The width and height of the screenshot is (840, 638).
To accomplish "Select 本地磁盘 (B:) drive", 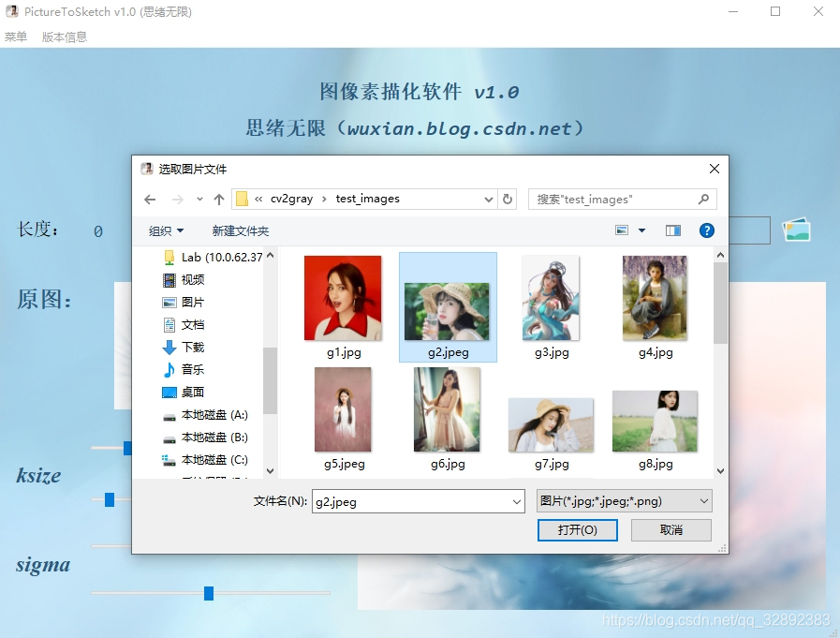I will coord(205,438).
